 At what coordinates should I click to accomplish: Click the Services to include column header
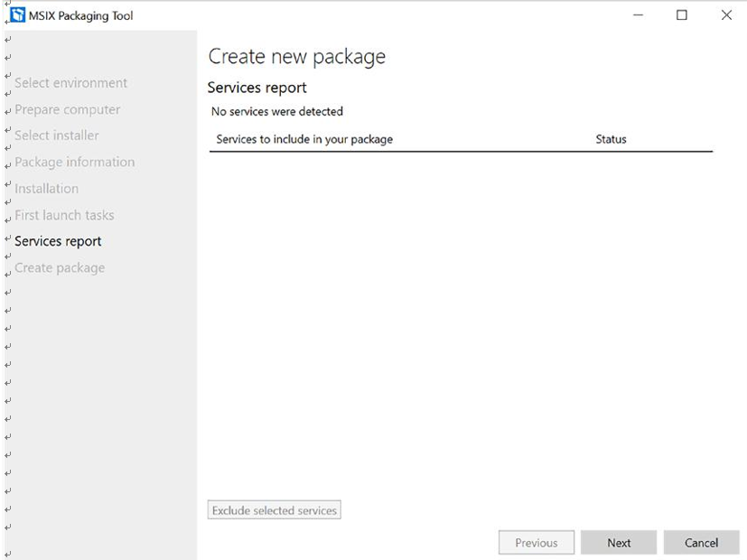coord(304,139)
